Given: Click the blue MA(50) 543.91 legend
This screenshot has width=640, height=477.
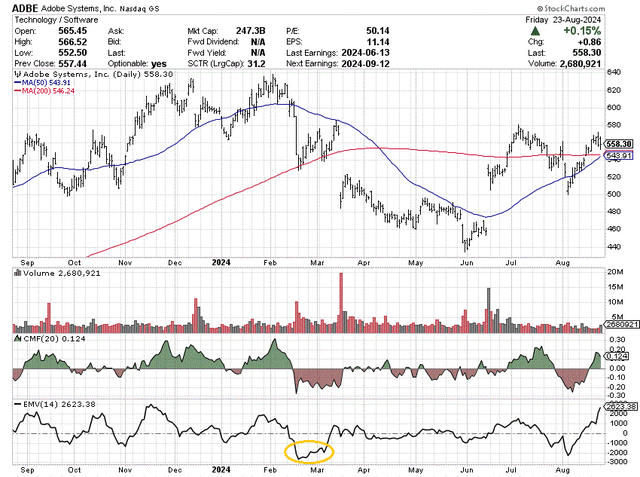Looking at the screenshot, I should coord(42,82).
